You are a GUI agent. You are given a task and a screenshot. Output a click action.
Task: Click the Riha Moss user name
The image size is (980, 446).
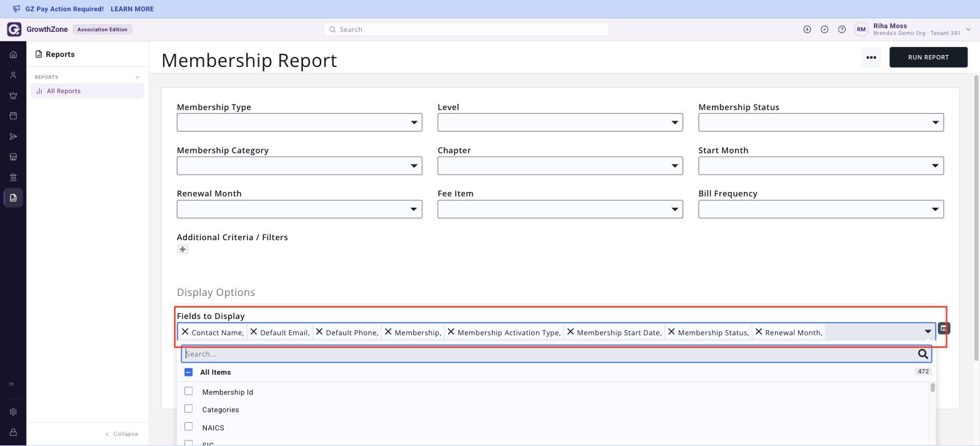[890, 26]
